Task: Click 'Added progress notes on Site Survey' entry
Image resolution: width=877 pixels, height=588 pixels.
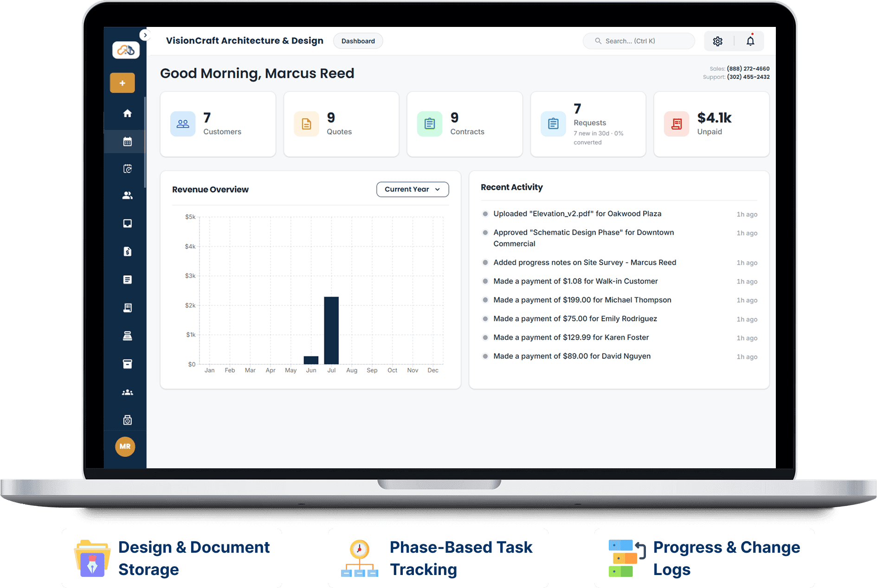Action: coord(585,262)
